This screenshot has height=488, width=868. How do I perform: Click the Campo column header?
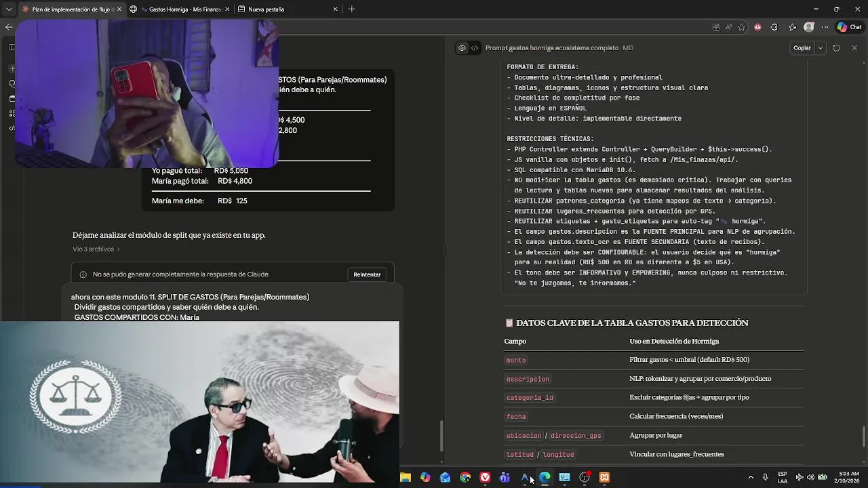pos(515,341)
